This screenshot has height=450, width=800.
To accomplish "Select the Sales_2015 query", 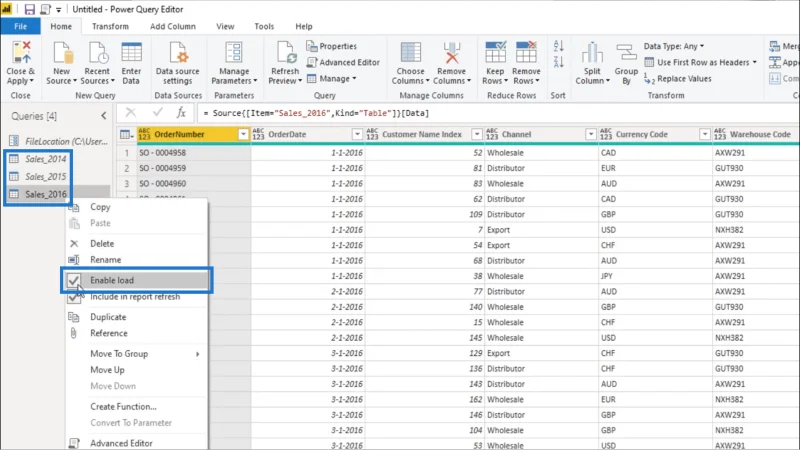I will [45, 177].
